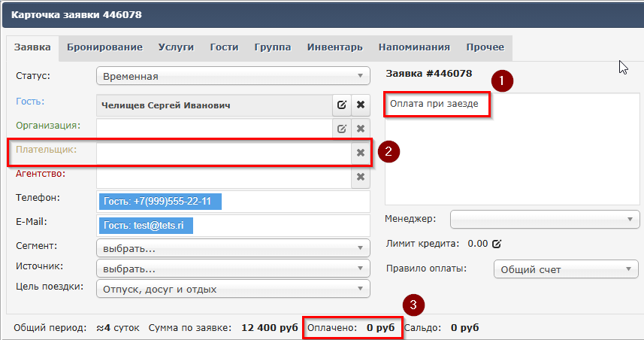644x340 pixels.
Task: Click the guest phone number tag
Action: 160,202
